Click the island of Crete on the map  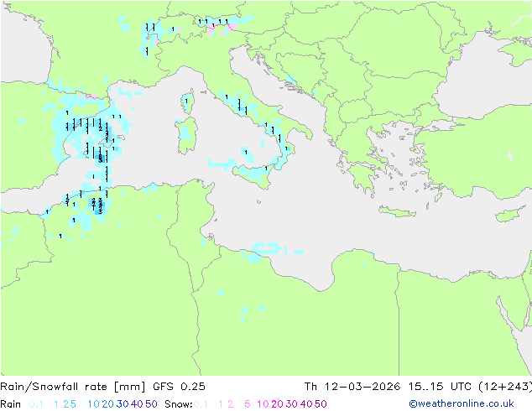click(397, 211)
